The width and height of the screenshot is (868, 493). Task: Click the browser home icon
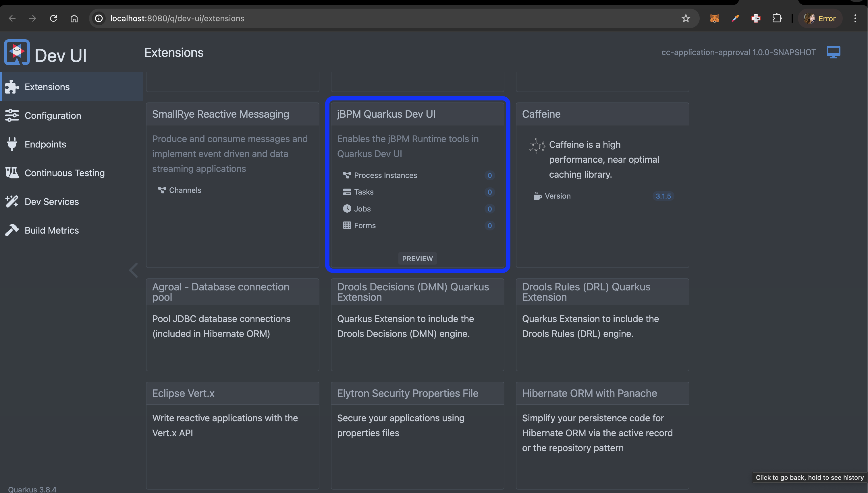tap(74, 18)
